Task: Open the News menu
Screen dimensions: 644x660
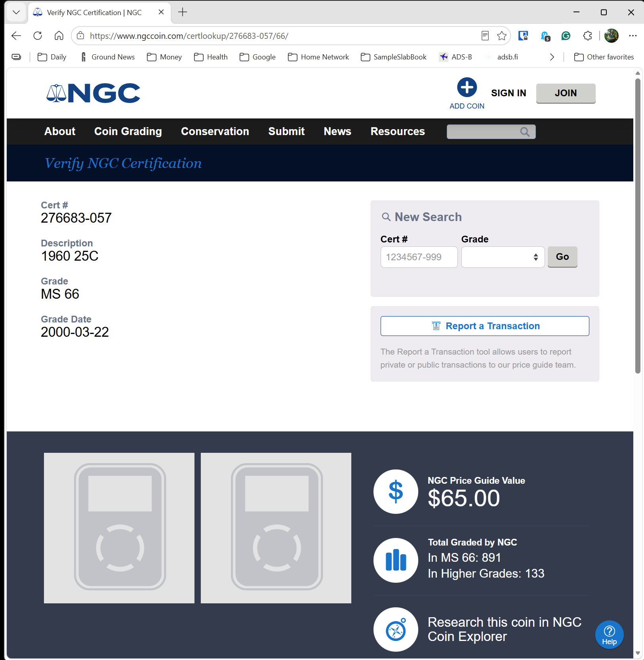Action: [x=337, y=132]
